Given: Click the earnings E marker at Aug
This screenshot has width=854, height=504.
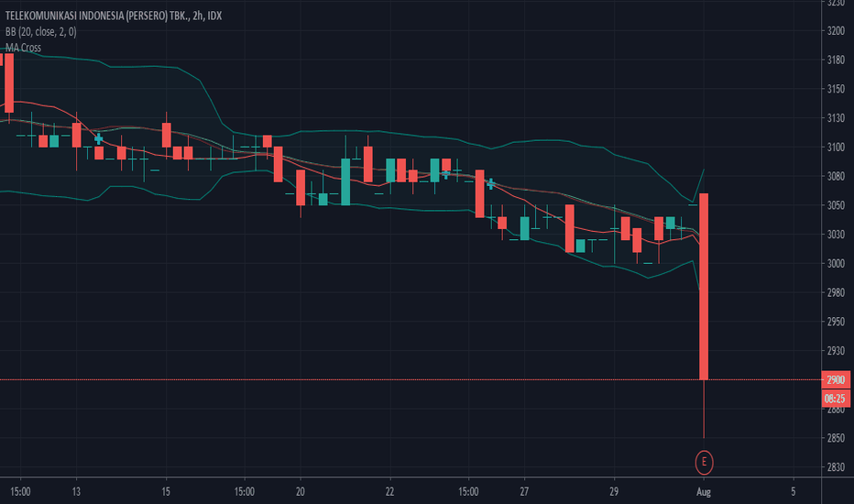Looking at the screenshot, I should 704,462.
